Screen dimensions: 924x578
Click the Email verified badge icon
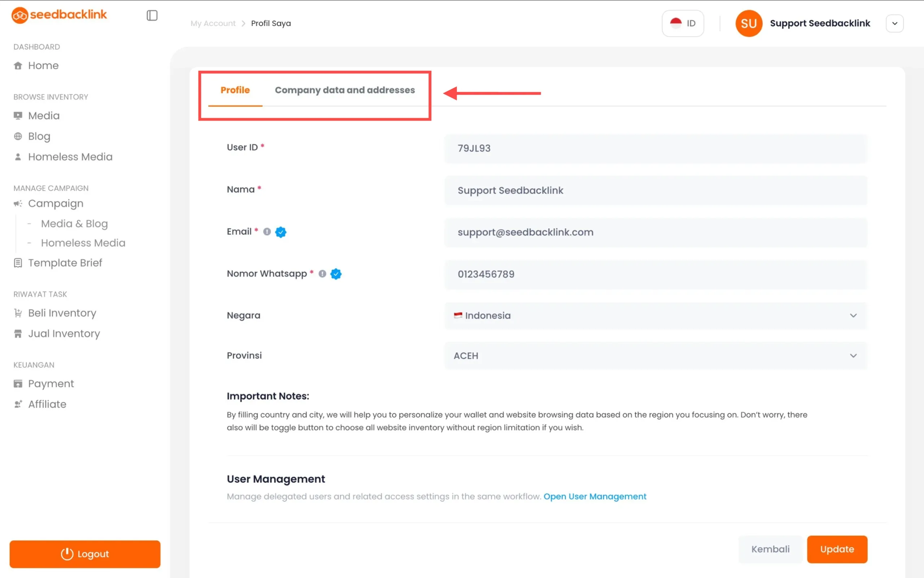281,232
